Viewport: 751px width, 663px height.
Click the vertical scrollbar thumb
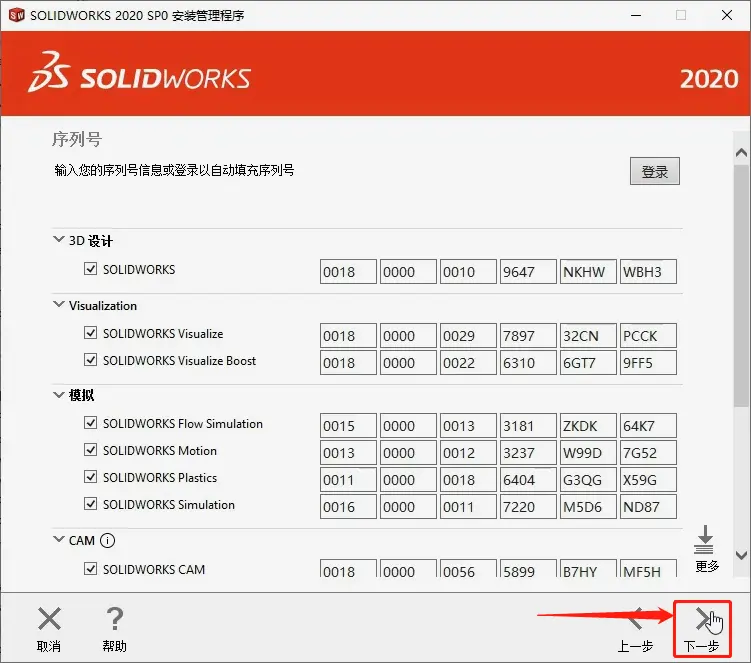coord(741,285)
